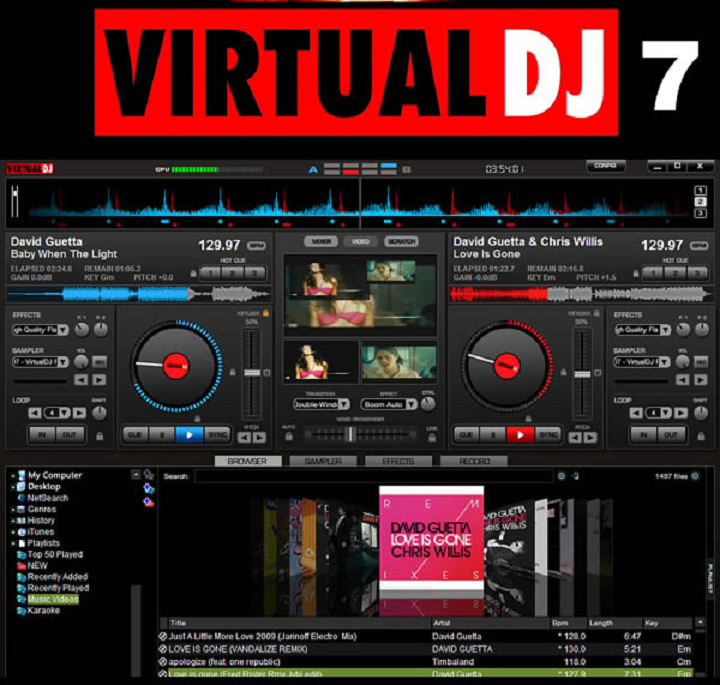
Task: Open the video transition dropdown
Action: point(321,404)
